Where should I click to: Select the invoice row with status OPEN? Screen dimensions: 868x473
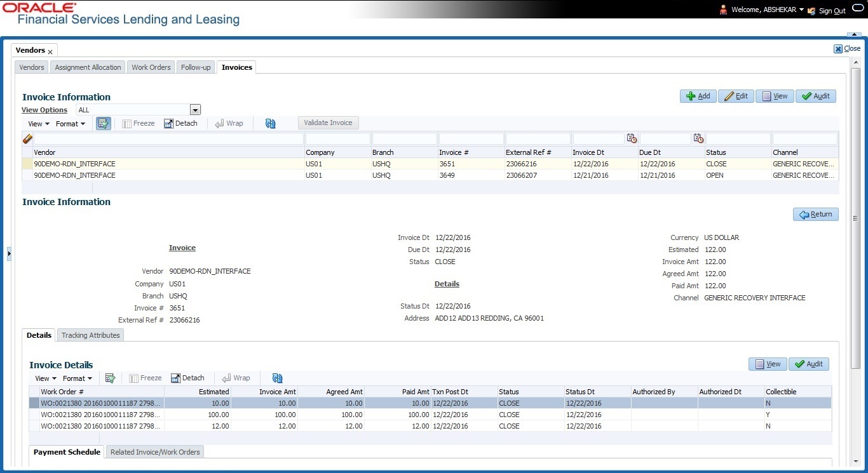381,175
